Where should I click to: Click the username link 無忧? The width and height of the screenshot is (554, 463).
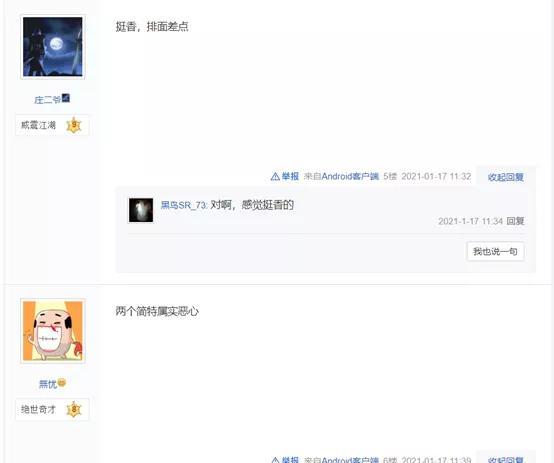[x=48, y=384]
